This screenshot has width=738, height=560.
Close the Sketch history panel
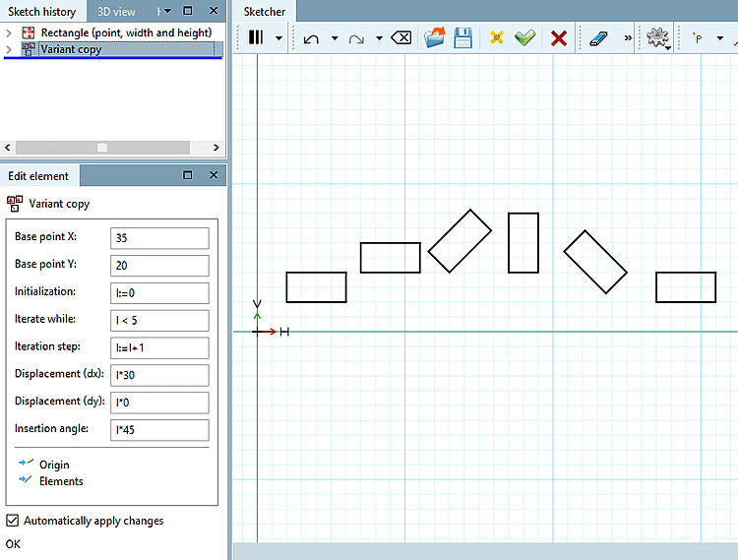coord(214,11)
